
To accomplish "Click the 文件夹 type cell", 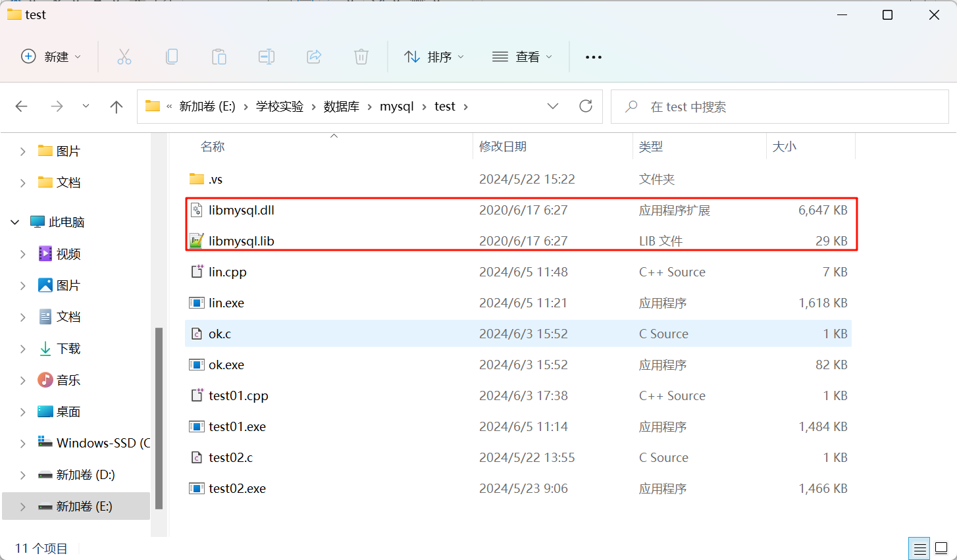I will [657, 179].
